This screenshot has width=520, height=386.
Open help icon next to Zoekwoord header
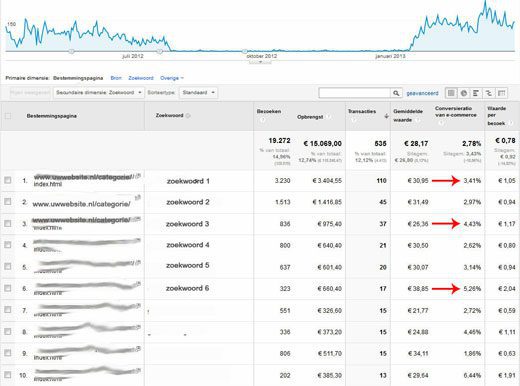coord(188,116)
